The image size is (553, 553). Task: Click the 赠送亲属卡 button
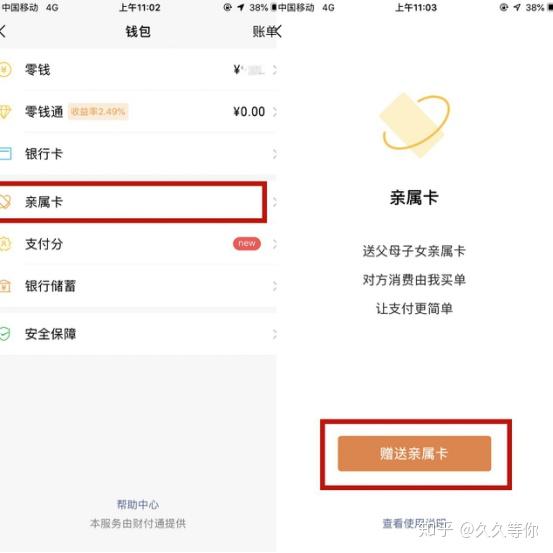[x=414, y=454]
